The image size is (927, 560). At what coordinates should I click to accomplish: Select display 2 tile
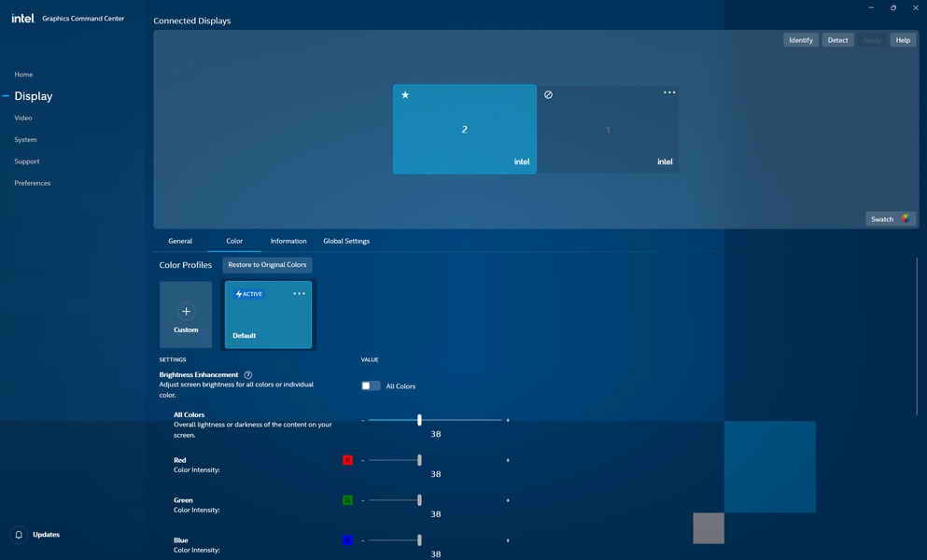[465, 130]
